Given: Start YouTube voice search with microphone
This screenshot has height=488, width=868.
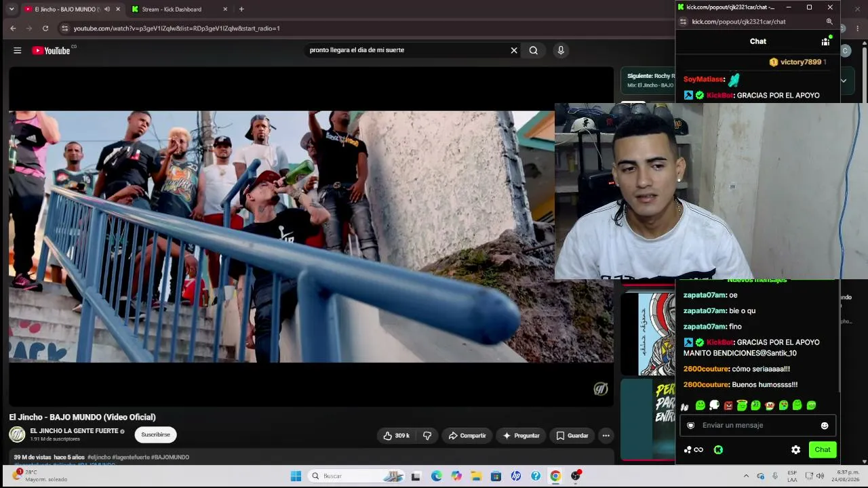Looking at the screenshot, I should click(x=561, y=50).
